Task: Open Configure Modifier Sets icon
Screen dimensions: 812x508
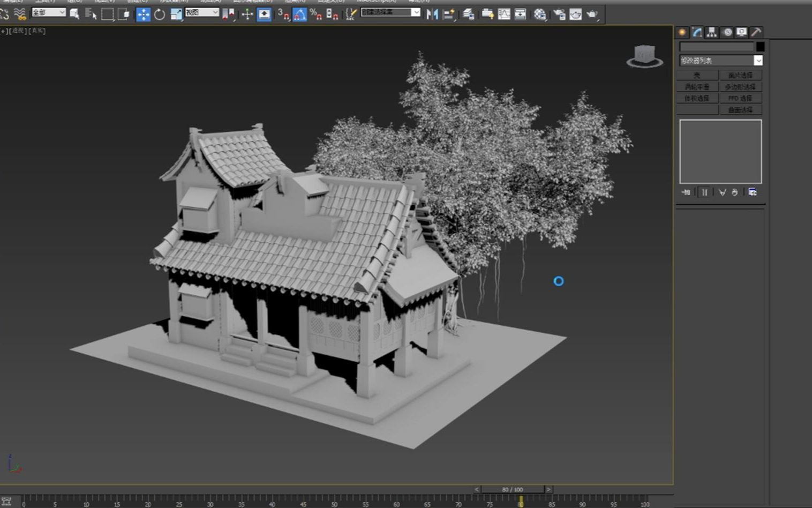Action: point(753,192)
